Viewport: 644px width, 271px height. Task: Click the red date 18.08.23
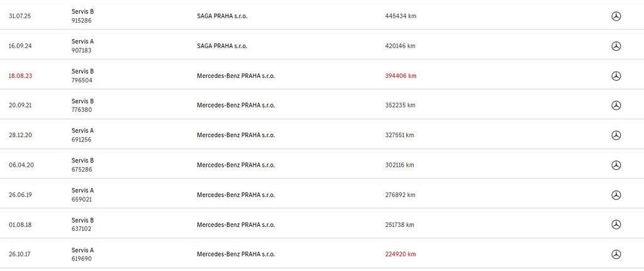[20, 76]
